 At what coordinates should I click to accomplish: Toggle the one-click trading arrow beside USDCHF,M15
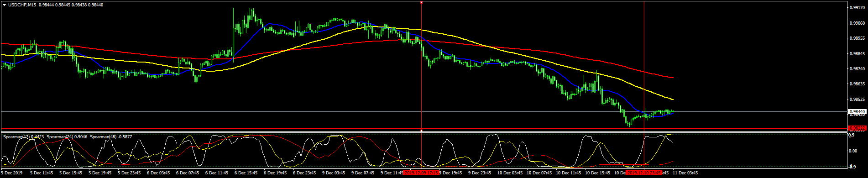(4, 5)
